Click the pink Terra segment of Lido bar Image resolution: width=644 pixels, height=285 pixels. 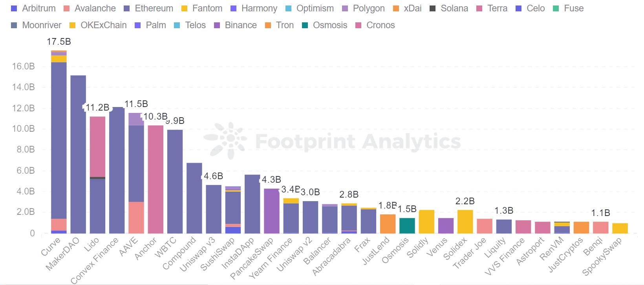pyautogui.click(x=97, y=147)
